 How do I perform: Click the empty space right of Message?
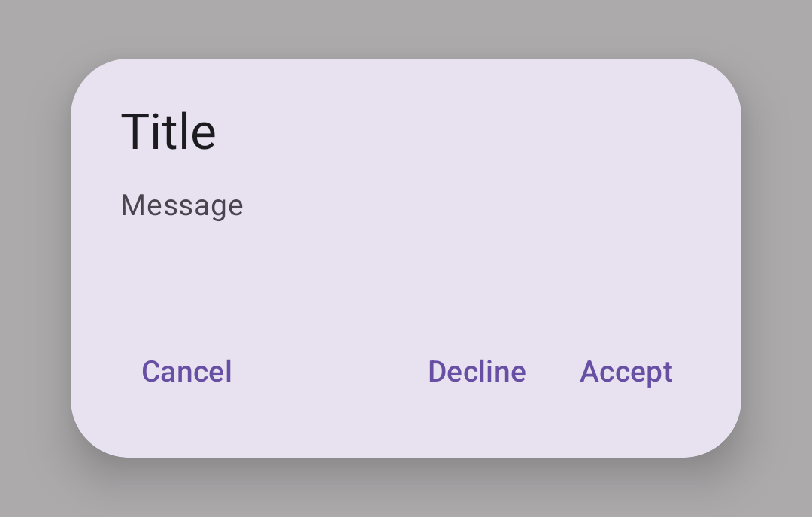pos(451,205)
